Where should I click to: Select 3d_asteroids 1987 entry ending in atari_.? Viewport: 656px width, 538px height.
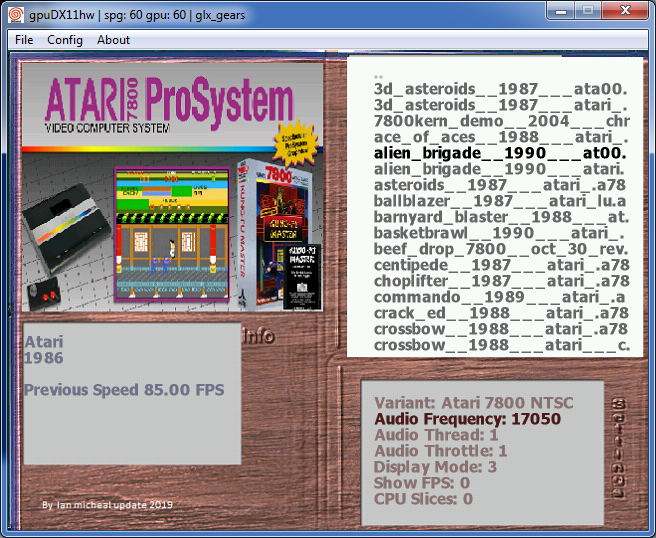[501, 105]
